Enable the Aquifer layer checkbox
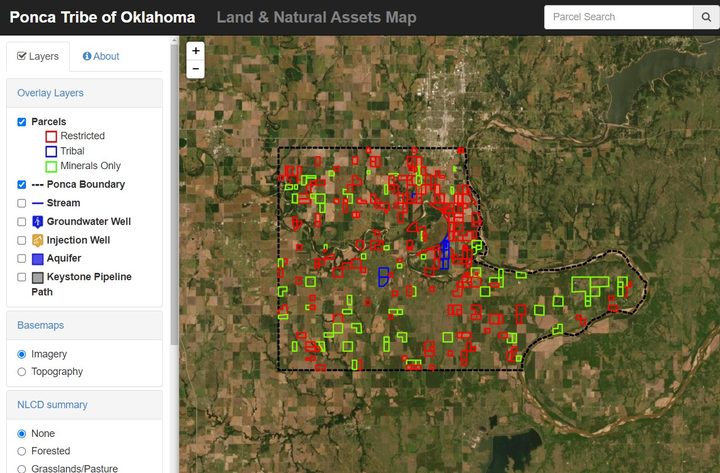The width and height of the screenshot is (720, 473). point(22,259)
